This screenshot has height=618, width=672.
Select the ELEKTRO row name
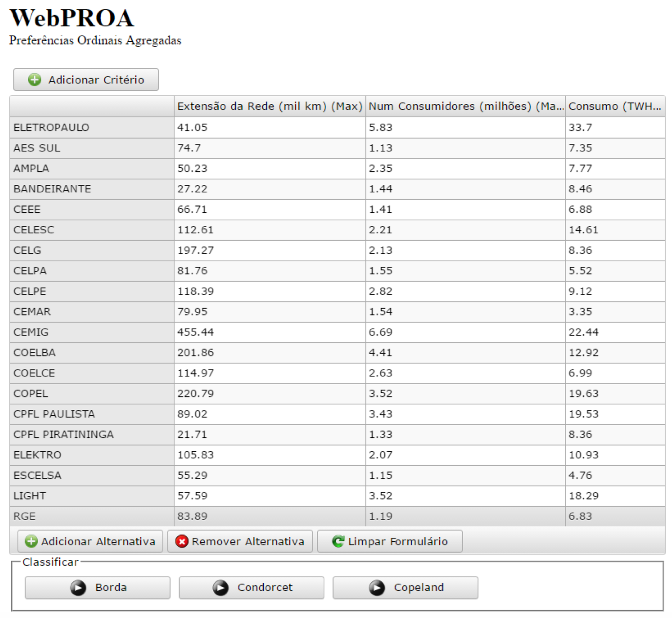pyautogui.click(x=38, y=455)
